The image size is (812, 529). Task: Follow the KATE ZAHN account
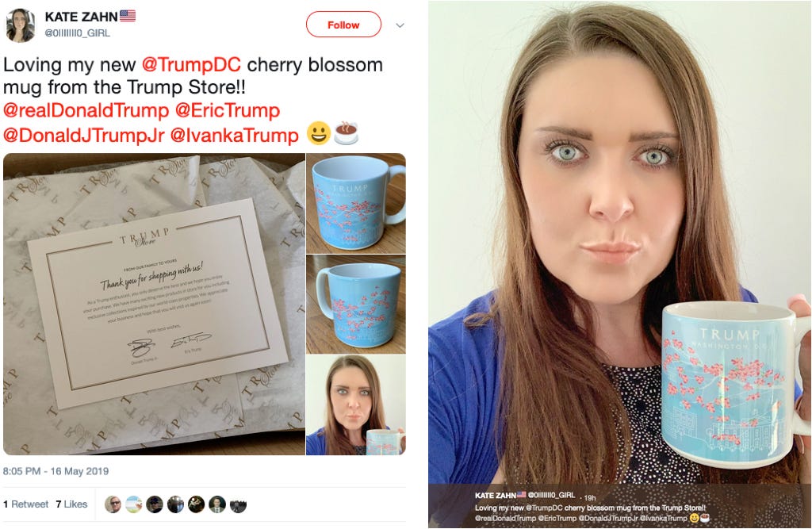[x=343, y=25]
